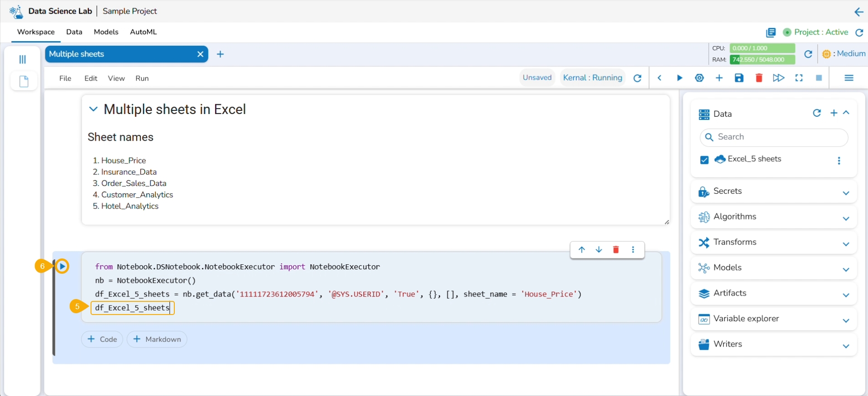Screen dimensions: 868x396
Task: Uncheck the Excel_5 sheets checkbox
Action: tap(704, 160)
